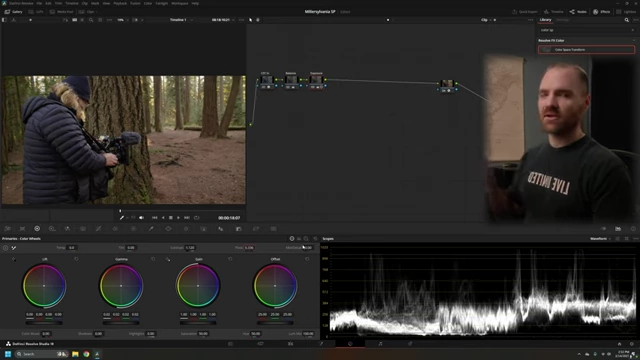Open the Motion Effects palette

coord(83,229)
